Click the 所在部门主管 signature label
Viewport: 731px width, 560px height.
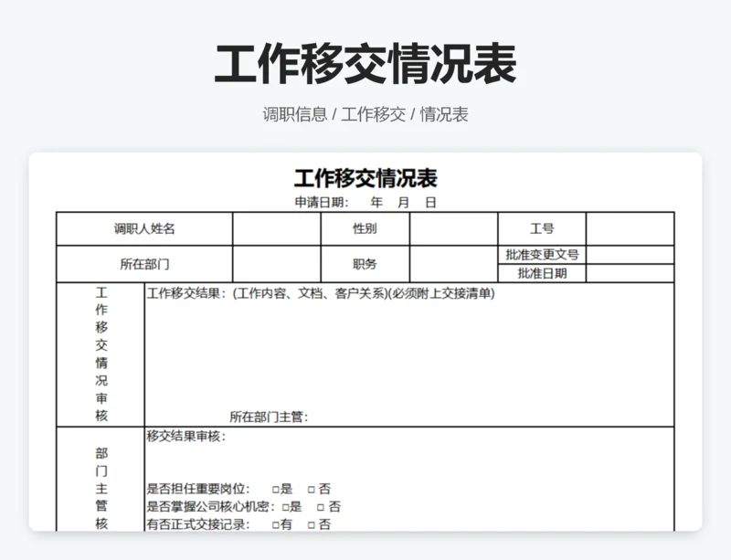(269, 417)
